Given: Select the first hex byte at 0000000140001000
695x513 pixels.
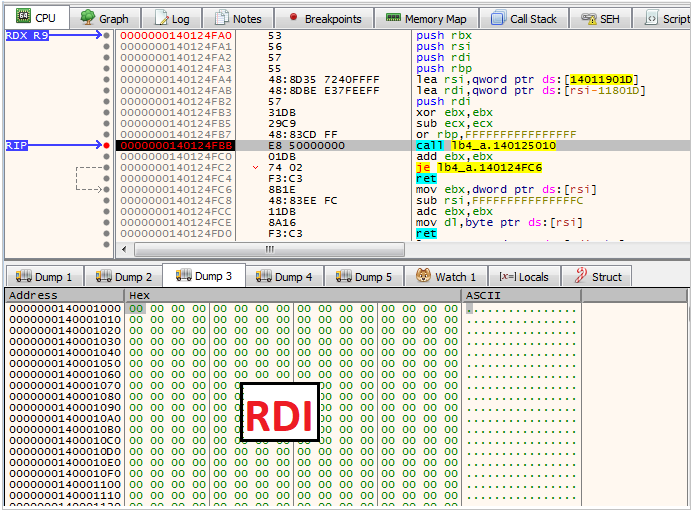Looking at the screenshot, I should click(136, 309).
